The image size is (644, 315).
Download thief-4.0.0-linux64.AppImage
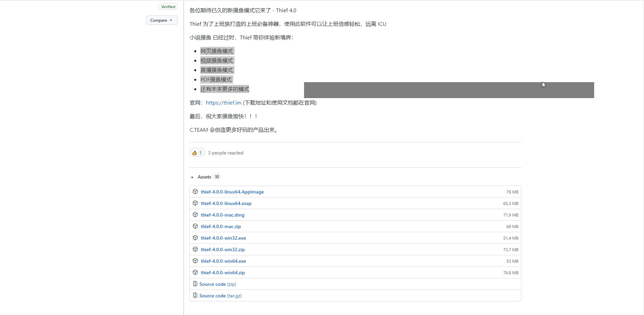pos(232,192)
